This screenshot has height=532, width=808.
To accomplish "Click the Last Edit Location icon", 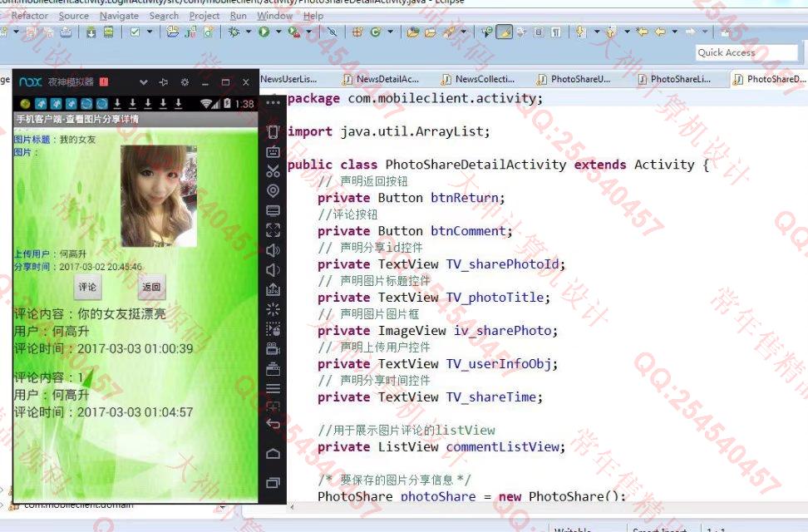I will (x=642, y=32).
